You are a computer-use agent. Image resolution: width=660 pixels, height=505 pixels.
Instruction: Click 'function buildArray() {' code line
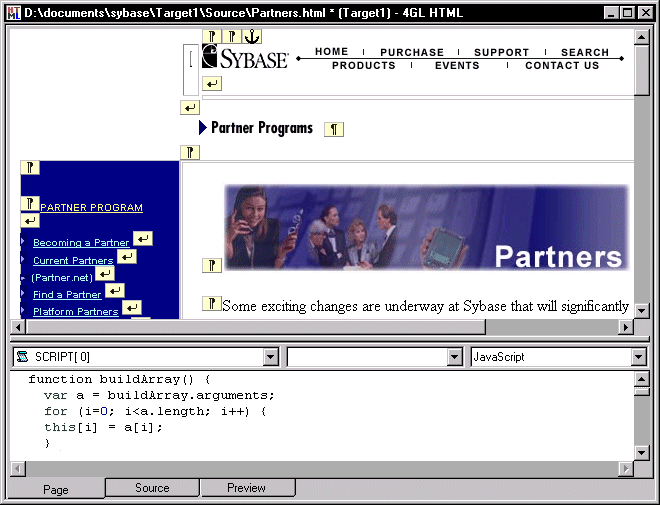(119, 379)
